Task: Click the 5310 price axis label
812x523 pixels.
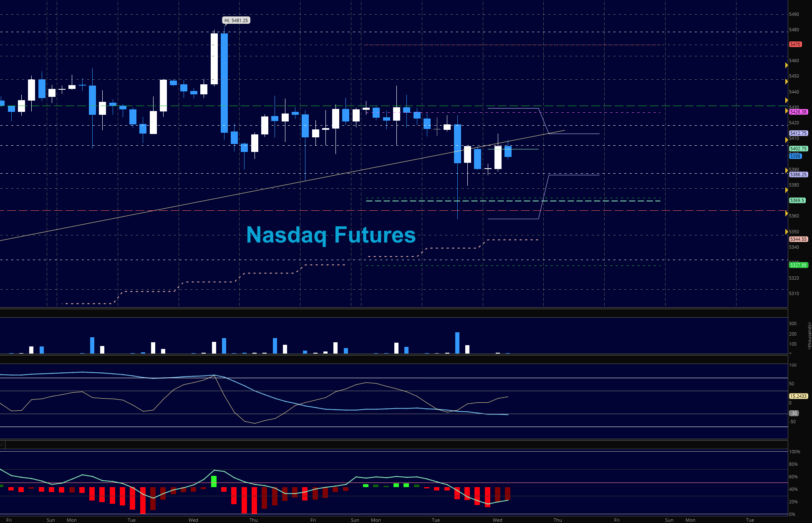Action: point(794,293)
